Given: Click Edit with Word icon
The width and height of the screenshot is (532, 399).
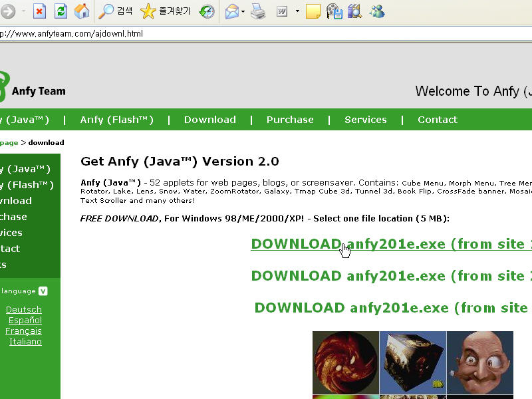Looking at the screenshot, I should click(282, 11).
